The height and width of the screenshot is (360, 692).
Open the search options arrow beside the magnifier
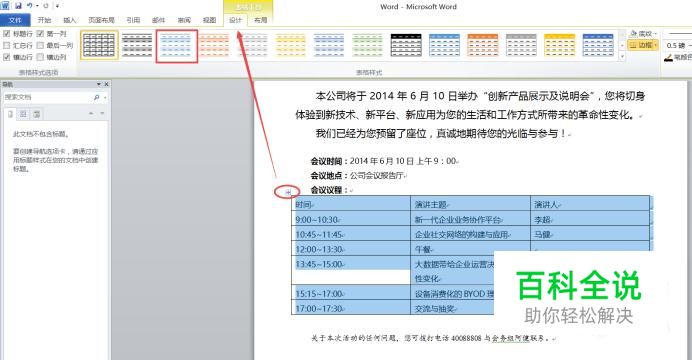105,98
